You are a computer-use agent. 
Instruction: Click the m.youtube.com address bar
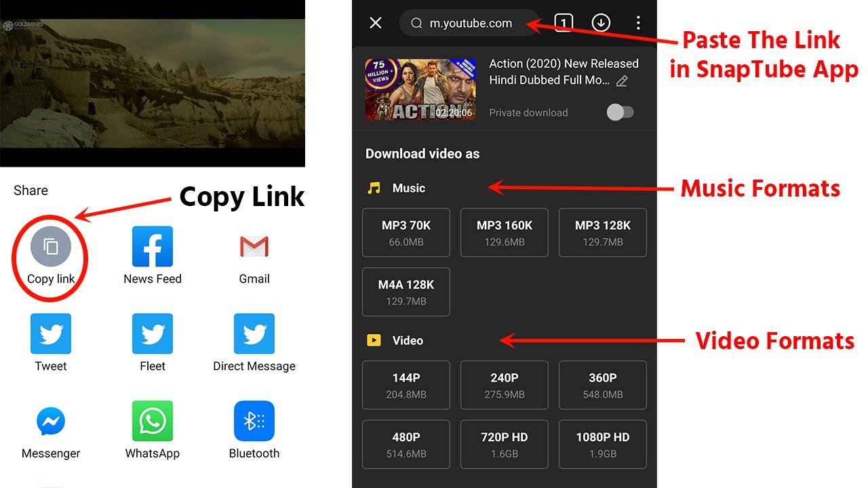pos(470,23)
